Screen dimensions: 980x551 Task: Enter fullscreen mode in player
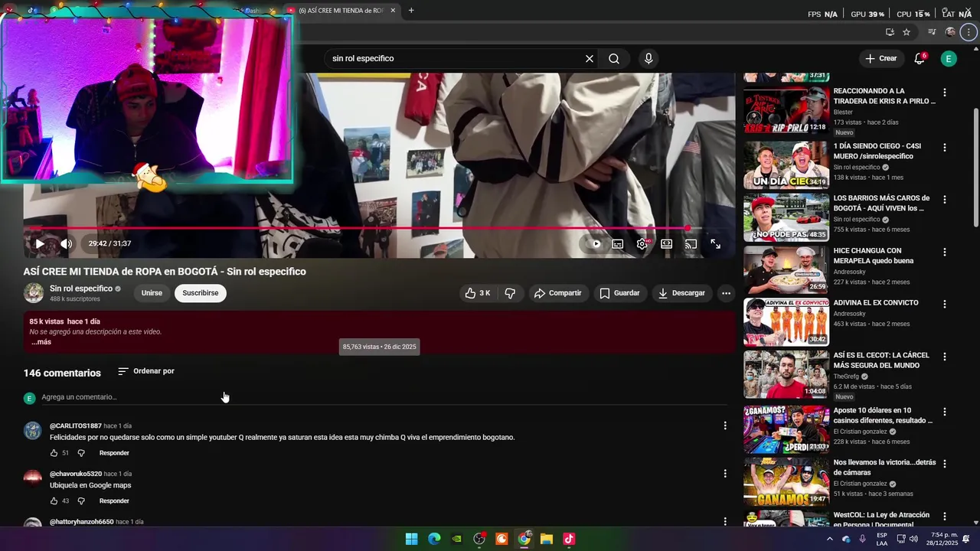pos(715,244)
